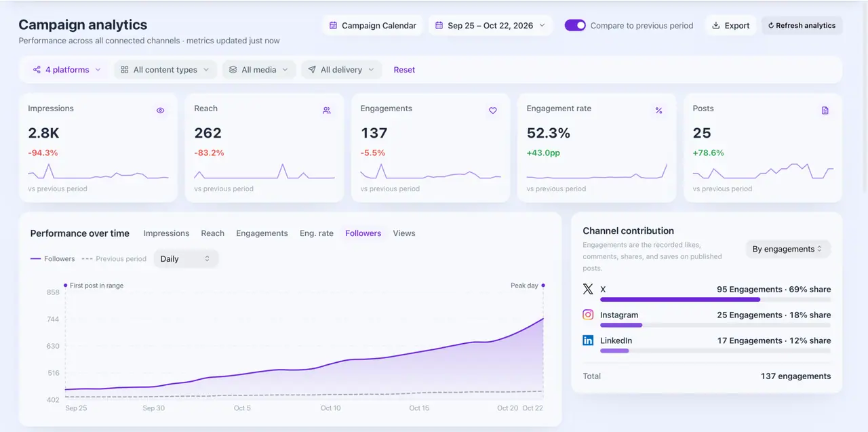Click the 858 y-axis label
Viewport: 868px width, 432px height.
click(53, 292)
